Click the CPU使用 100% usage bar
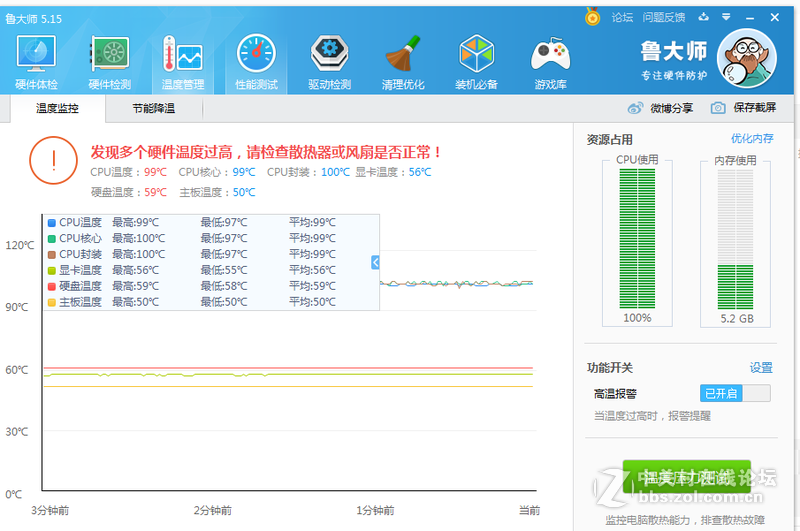This screenshot has height=531, width=800. [x=637, y=239]
